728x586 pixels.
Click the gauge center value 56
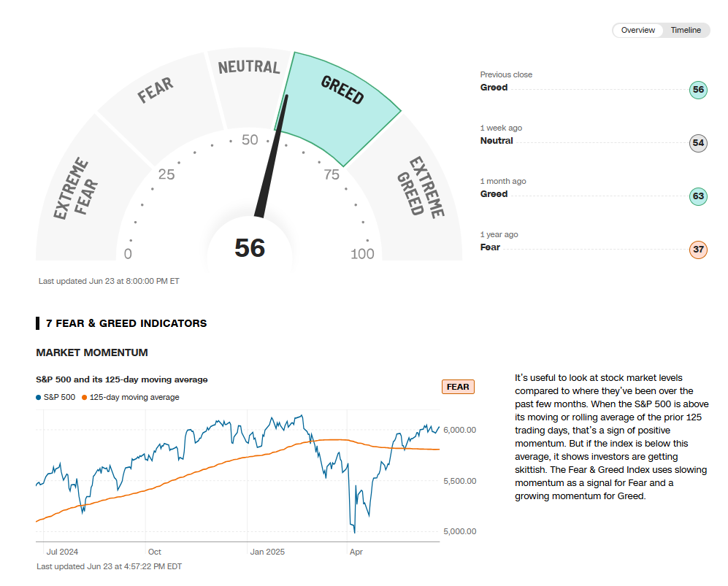(250, 248)
